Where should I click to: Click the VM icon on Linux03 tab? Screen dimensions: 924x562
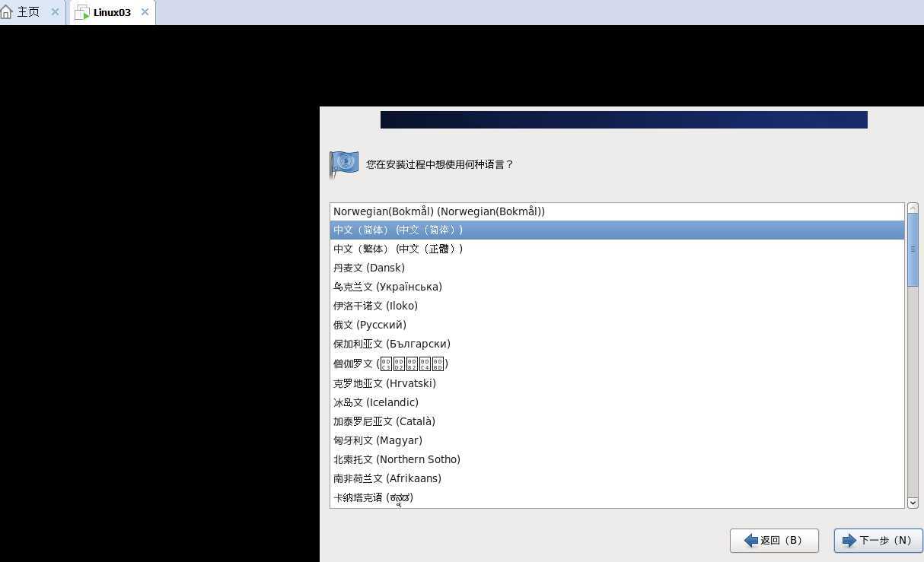(x=82, y=13)
